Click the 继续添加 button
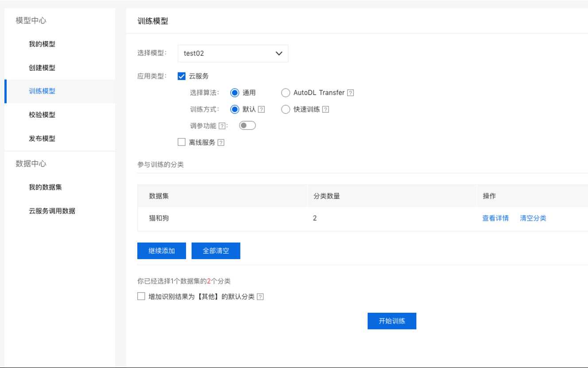588x368 pixels. 162,251
